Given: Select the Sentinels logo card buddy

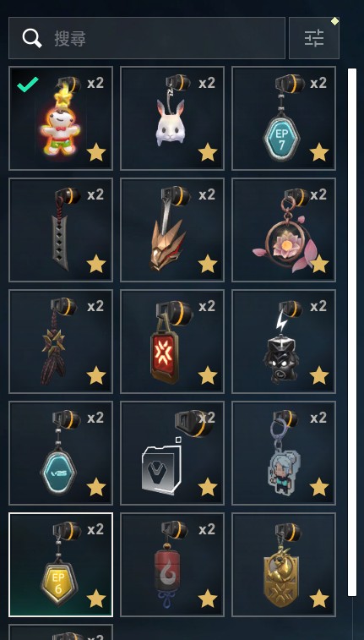Looking at the screenshot, I should [172, 453].
